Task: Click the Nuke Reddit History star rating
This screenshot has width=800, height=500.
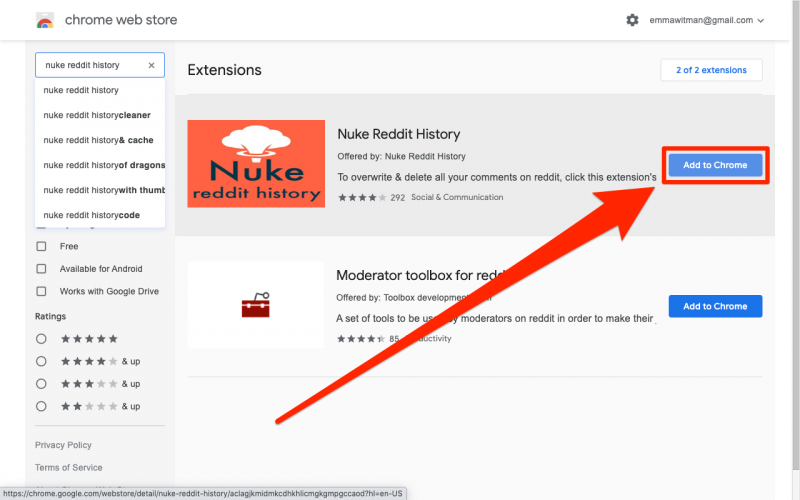Action: [362, 197]
